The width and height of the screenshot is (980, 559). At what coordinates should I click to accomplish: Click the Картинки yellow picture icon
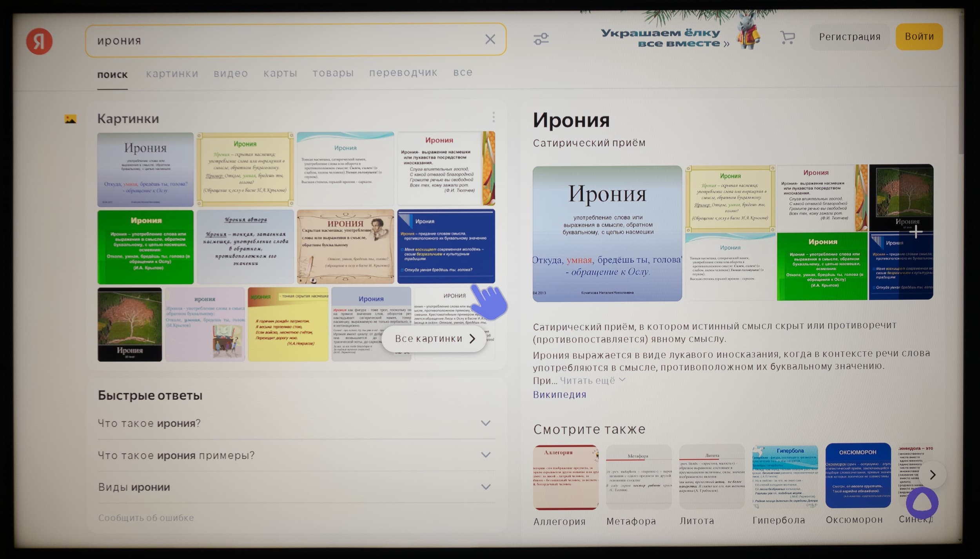pos(71,119)
